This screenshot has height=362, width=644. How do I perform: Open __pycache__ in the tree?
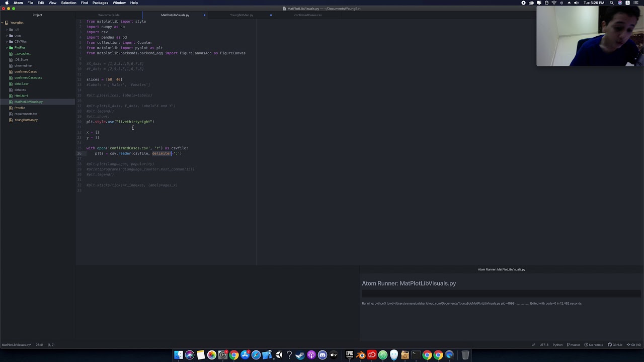[x=22, y=53]
